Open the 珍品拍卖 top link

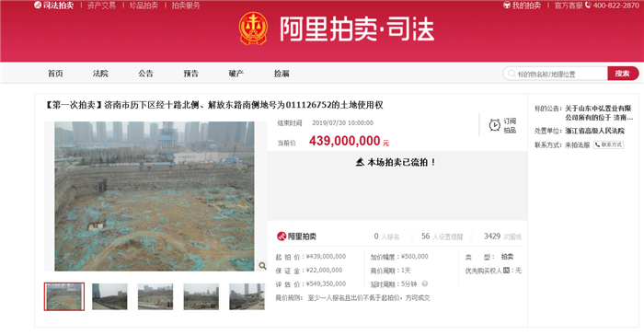pyautogui.click(x=144, y=6)
